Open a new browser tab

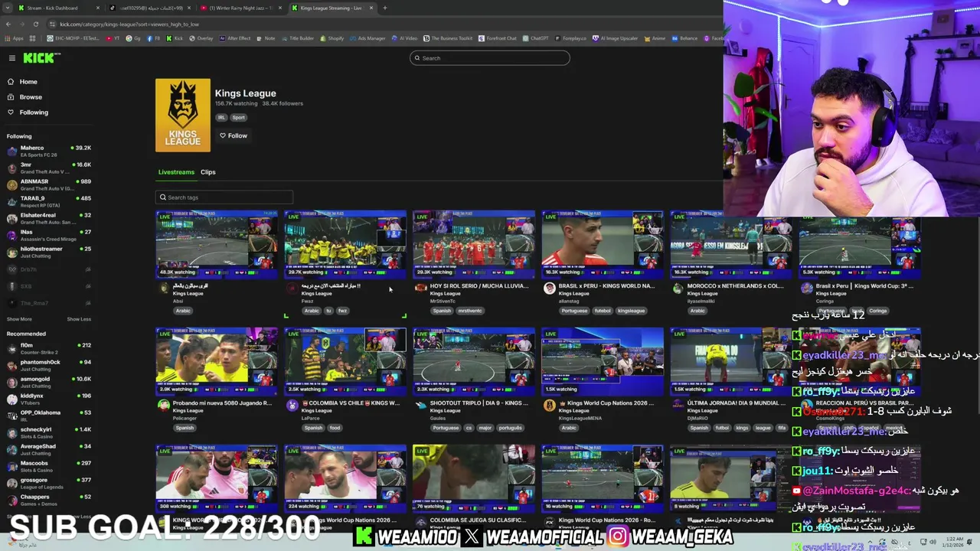(x=384, y=8)
